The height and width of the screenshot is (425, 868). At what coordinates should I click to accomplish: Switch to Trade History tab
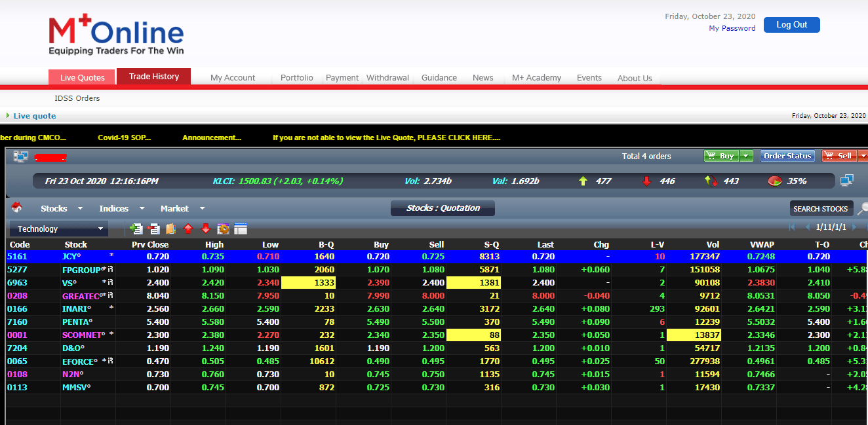pos(154,77)
